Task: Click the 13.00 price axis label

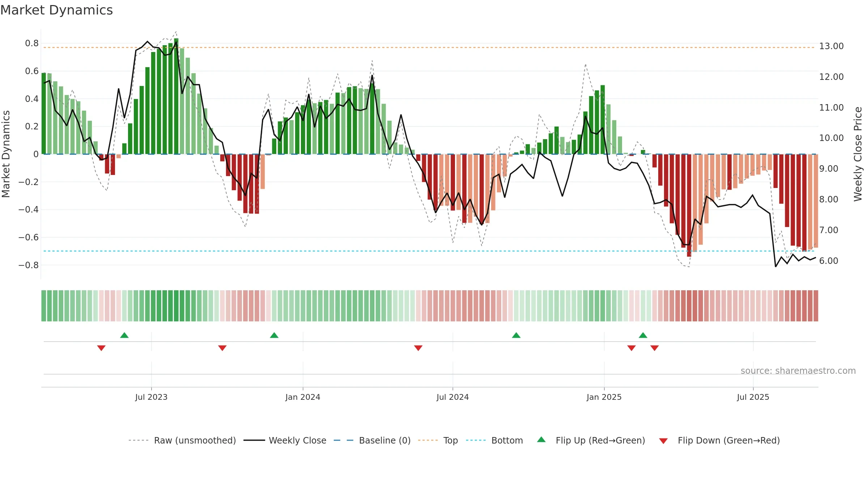Action: (831, 46)
